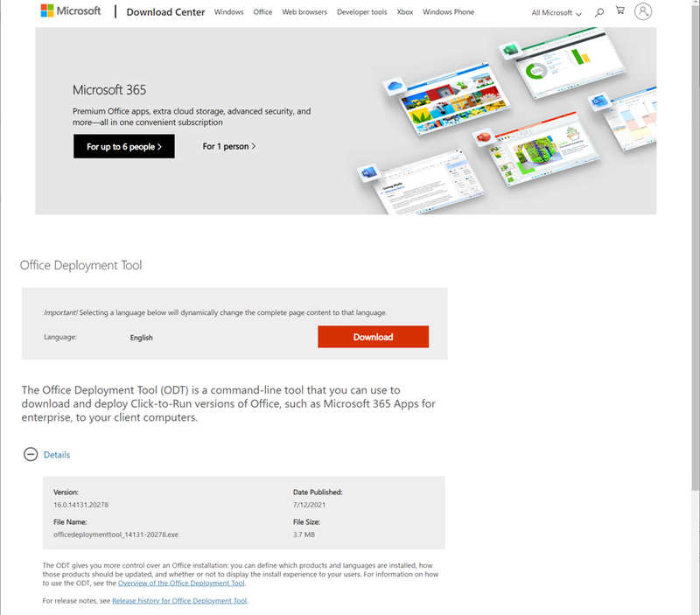Click the OneDrive photos thumbnail in banner
Viewport: 700px width, 615px height.
453,101
